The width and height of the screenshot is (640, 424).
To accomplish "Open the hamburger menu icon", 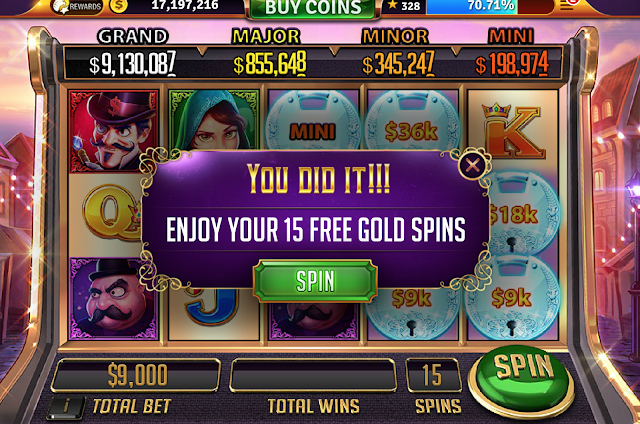I will tap(567, 5).
